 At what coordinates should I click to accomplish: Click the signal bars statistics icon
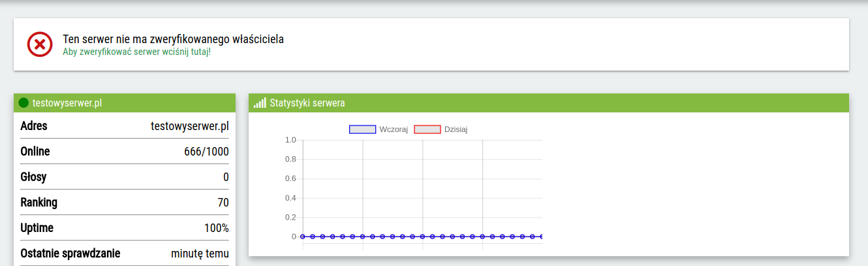[x=260, y=103]
